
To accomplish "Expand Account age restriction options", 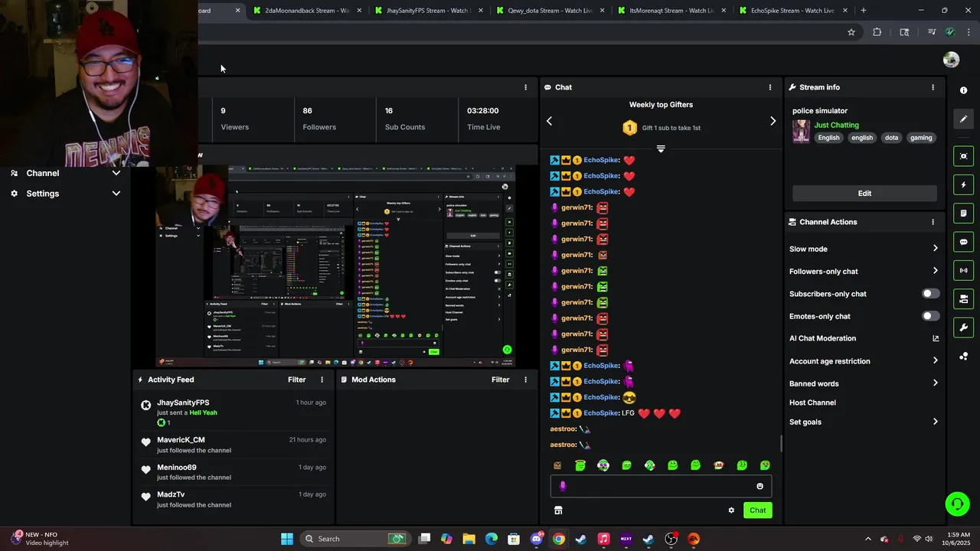I will [935, 361].
